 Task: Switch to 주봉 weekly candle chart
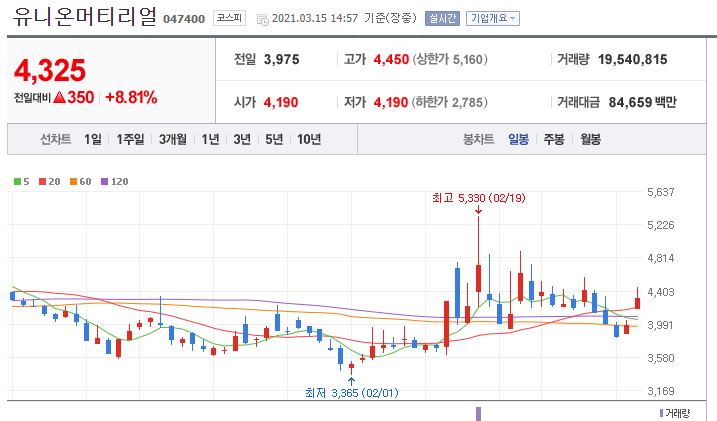point(554,139)
